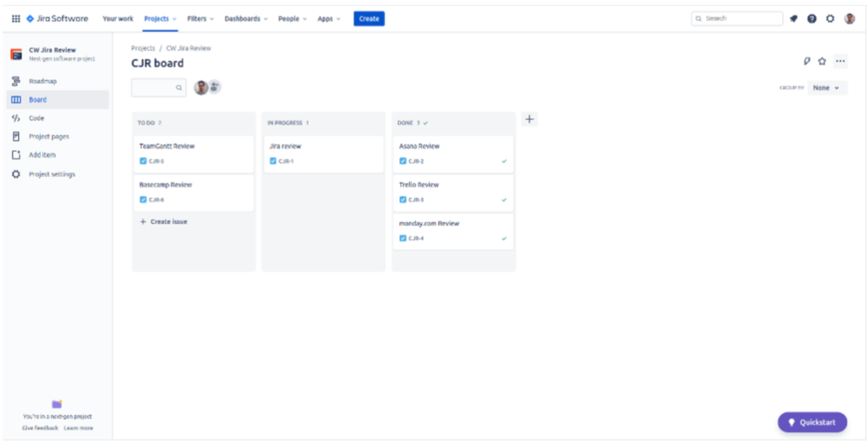Click the board automation lightning icon
This screenshot has width=868, height=442.
click(x=807, y=61)
